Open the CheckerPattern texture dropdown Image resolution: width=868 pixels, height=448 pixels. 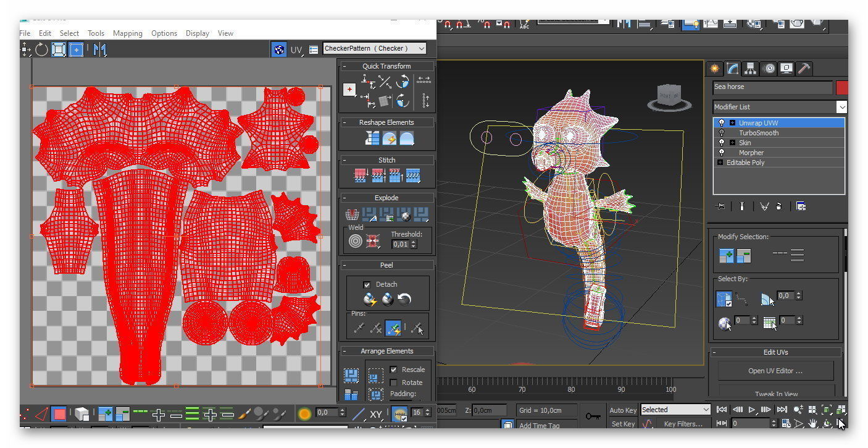[x=375, y=48]
